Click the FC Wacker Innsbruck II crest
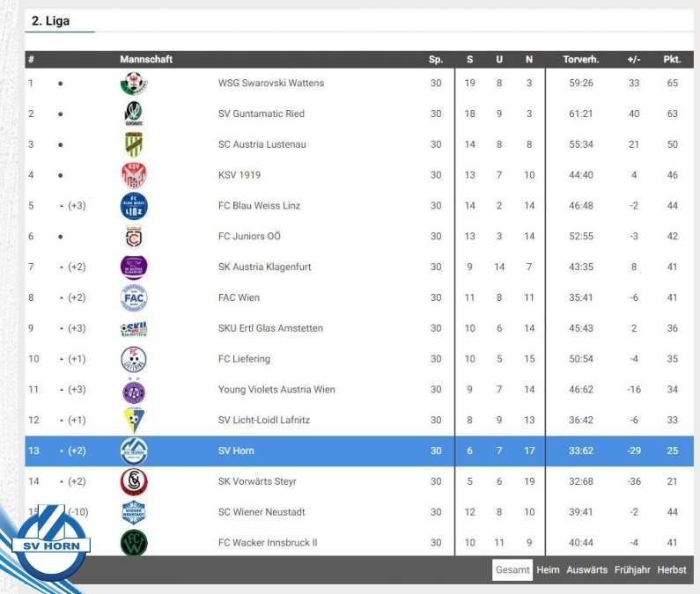 134,543
